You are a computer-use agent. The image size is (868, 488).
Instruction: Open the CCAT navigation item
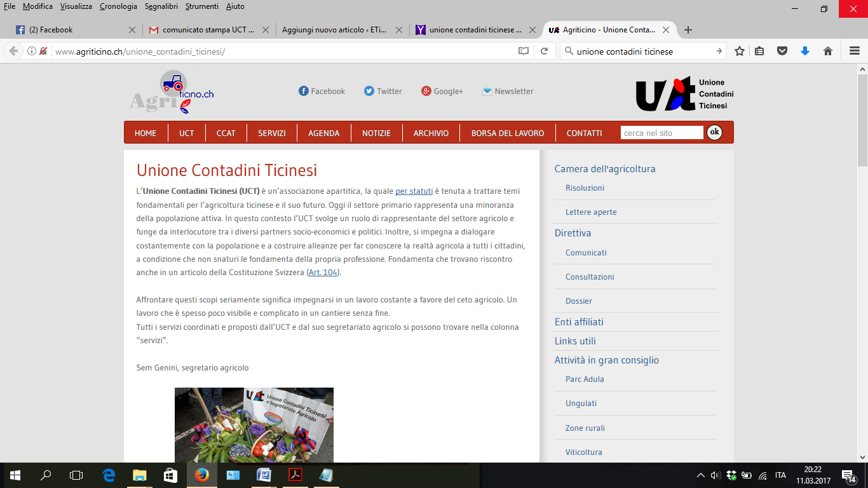coord(226,133)
